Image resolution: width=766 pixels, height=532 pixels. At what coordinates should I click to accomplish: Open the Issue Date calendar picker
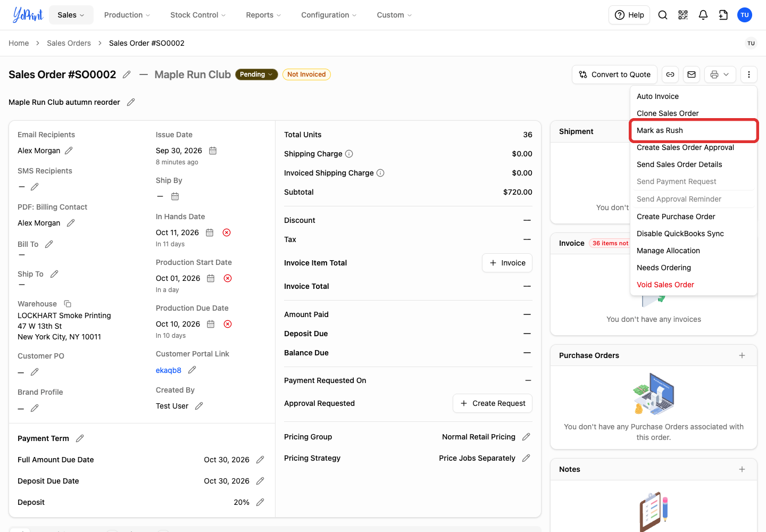coord(213,151)
